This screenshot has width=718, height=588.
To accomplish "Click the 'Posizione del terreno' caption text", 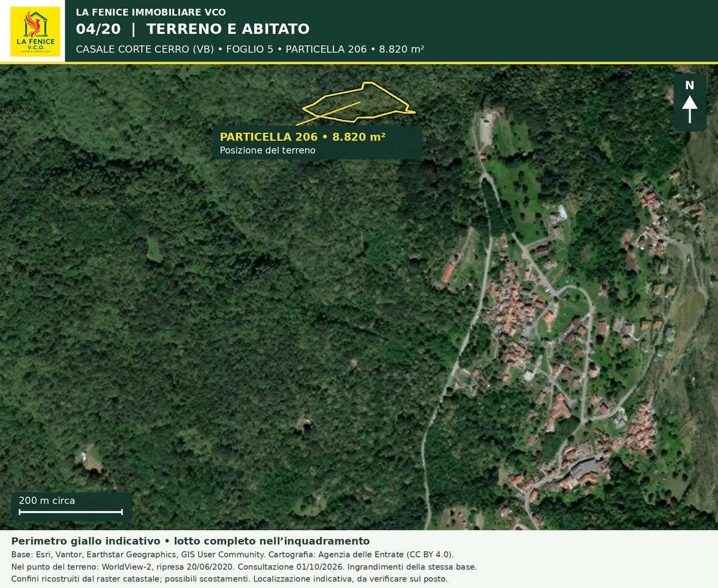I will pyautogui.click(x=267, y=150).
